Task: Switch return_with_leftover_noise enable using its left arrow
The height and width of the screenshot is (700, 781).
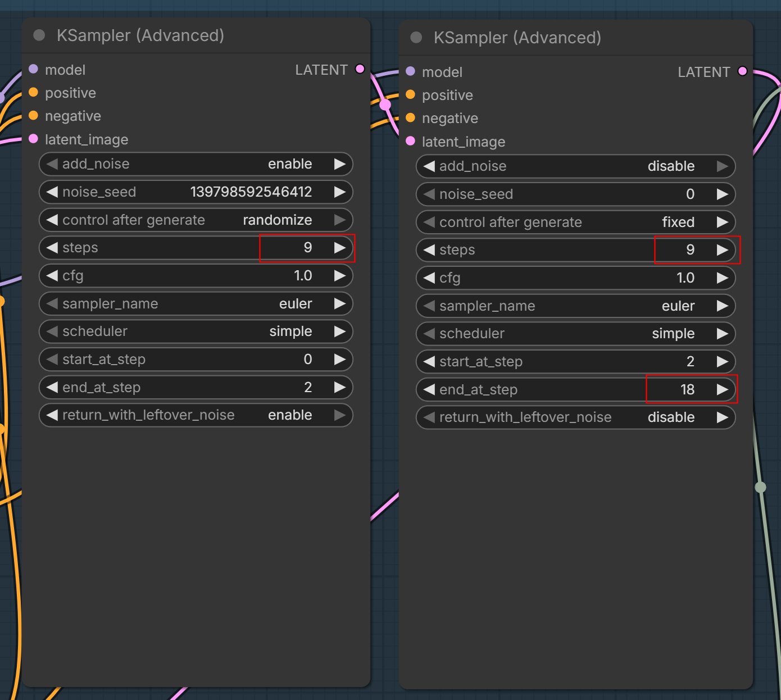Action: point(52,415)
